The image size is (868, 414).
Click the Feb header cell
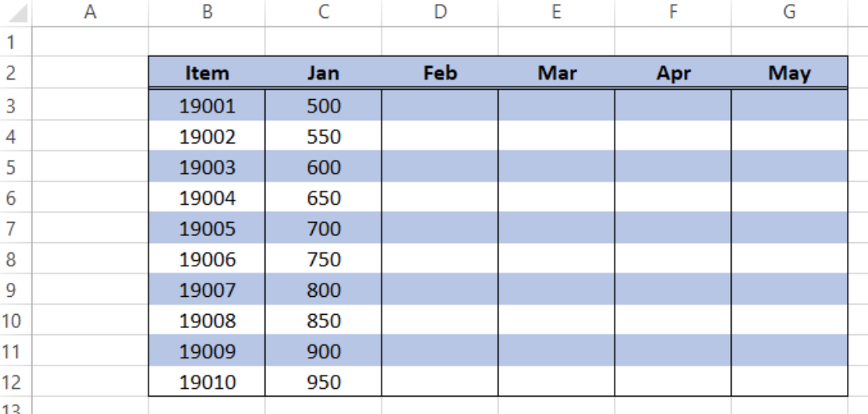(x=439, y=73)
